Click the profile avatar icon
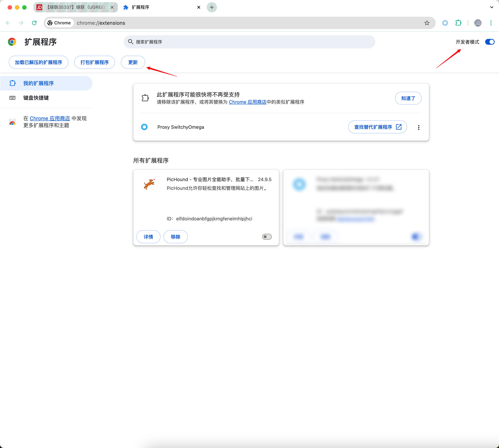 [x=478, y=23]
